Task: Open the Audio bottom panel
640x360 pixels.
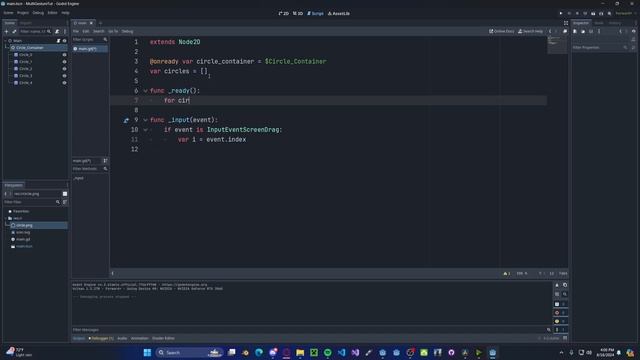Action: pos(122,338)
